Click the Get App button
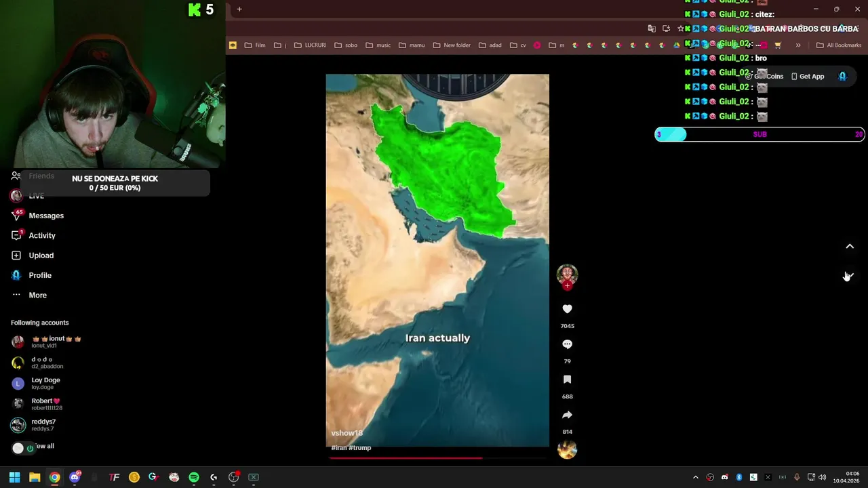 coord(807,77)
